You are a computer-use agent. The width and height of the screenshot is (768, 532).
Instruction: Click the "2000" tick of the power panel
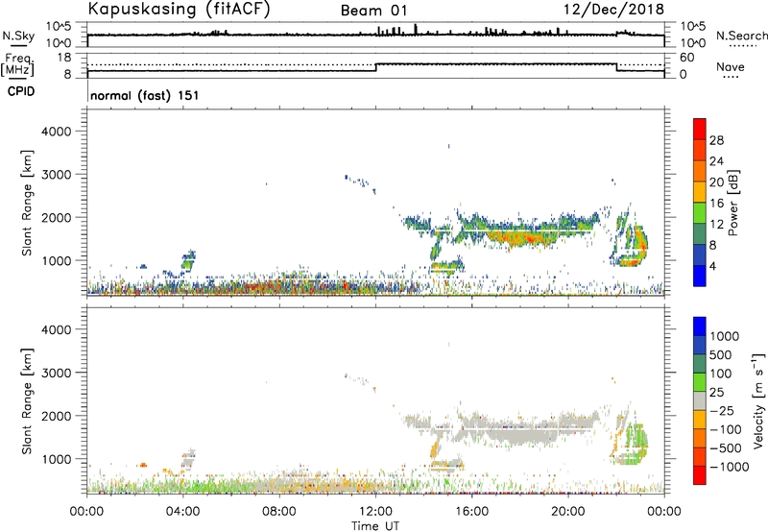click(x=56, y=217)
